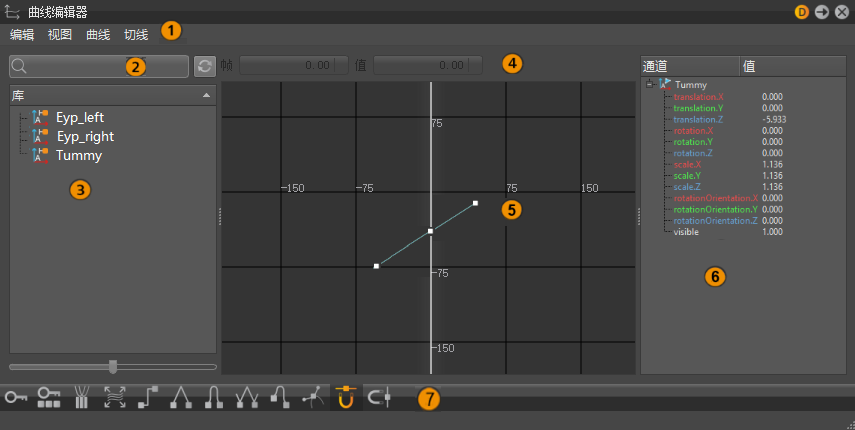
Task: Click the 值 value input field
Action: coord(428,65)
